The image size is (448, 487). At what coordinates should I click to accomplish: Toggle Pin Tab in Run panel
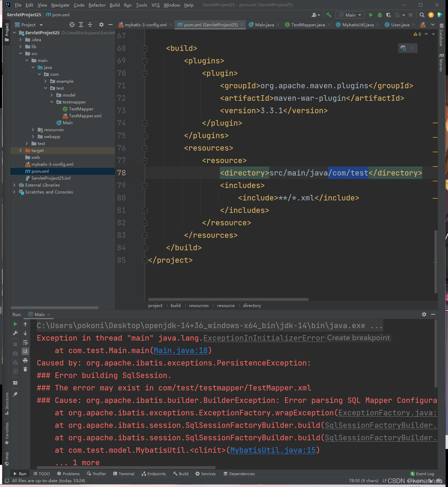(x=15, y=394)
